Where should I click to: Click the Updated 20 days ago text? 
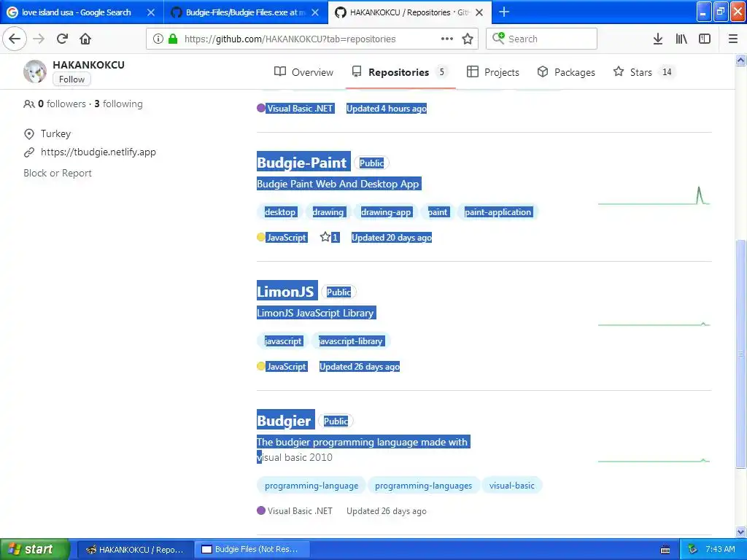(392, 237)
